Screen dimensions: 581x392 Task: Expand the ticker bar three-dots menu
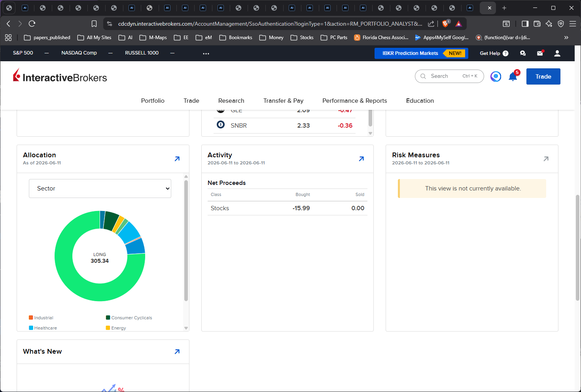click(x=206, y=53)
